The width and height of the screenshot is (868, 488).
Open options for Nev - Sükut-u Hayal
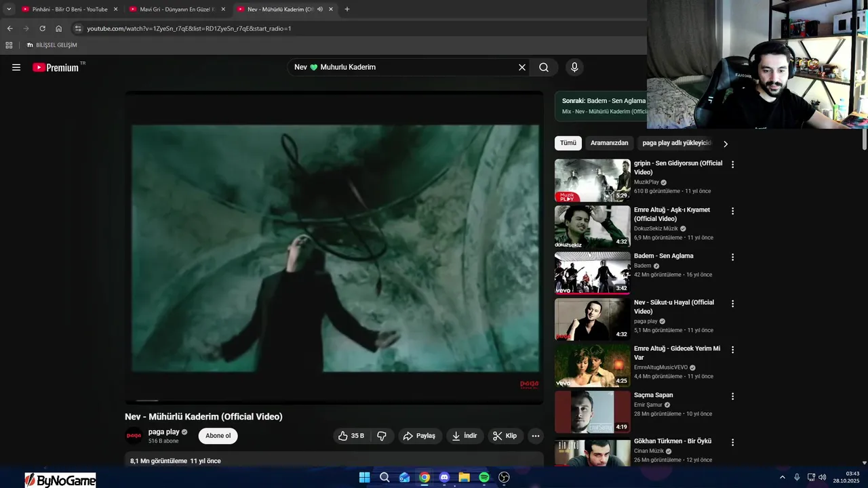[732, 304]
